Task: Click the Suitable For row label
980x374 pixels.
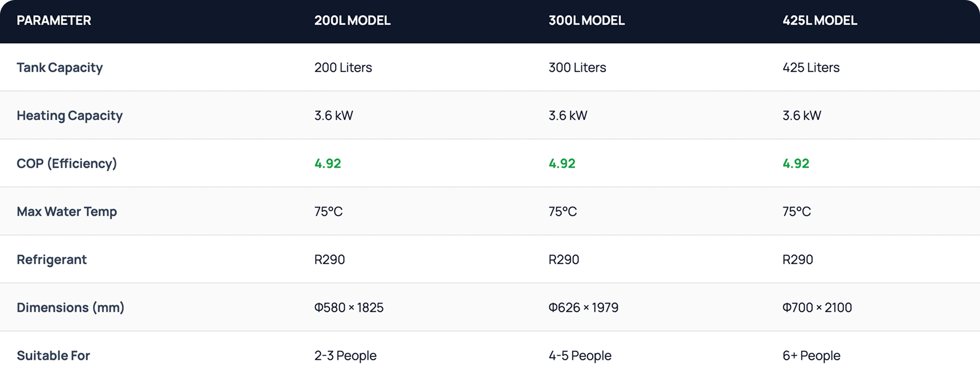Action: (x=53, y=355)
